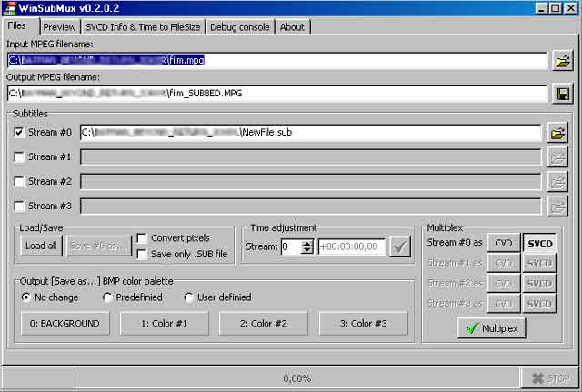Close the WinSubMux window
Image resolution: width=582 pixels, height=392 pixels.
tap(571, 8)
